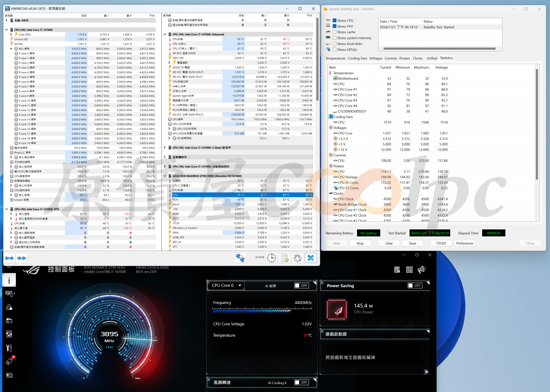Switch to Voltages tab
Viewport: 550px width, 392px height.
point(376,58)
